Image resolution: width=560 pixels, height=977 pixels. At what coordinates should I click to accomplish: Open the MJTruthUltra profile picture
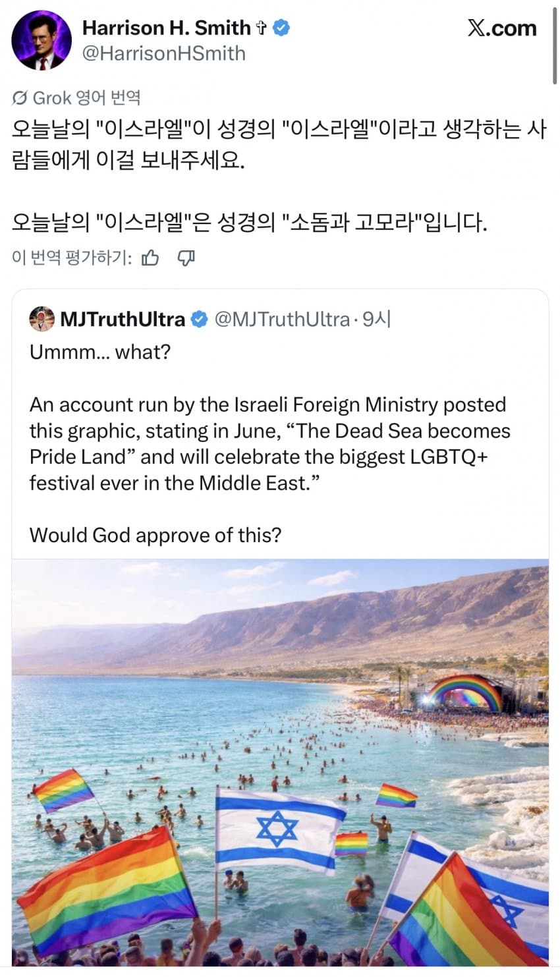pyautogui.click(x=42, y=319)
